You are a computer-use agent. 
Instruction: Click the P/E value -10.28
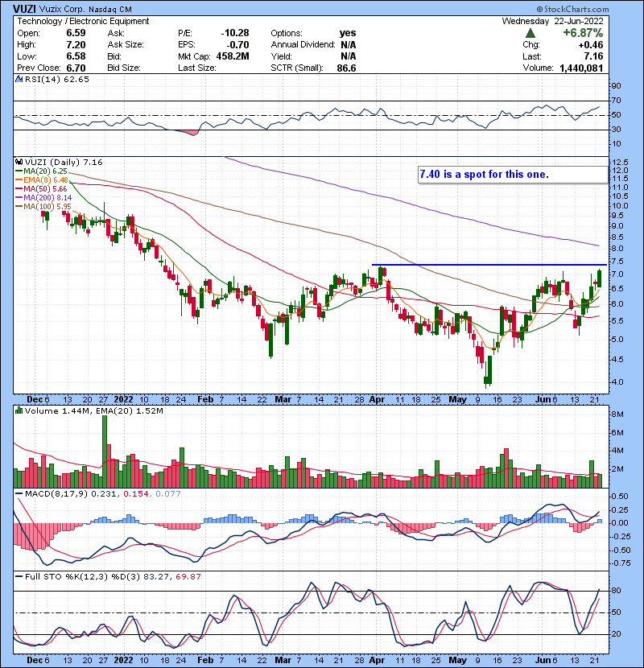coord(235,33)
